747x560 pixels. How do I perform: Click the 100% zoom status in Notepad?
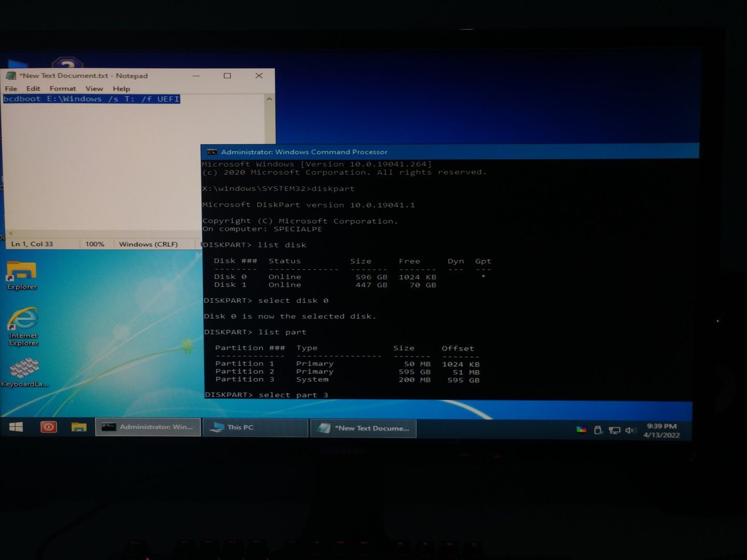pyautogui.click(x=95, y=244)
